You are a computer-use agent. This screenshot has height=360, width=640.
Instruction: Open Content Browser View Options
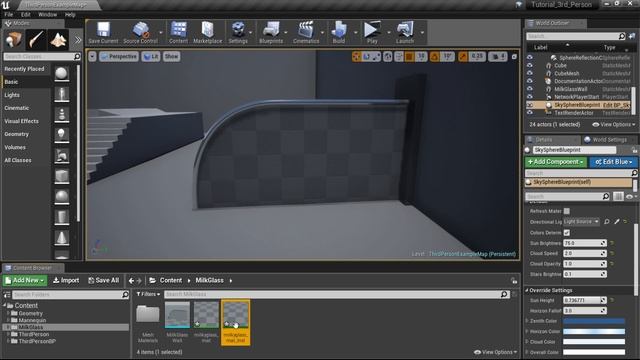(496, 352)
